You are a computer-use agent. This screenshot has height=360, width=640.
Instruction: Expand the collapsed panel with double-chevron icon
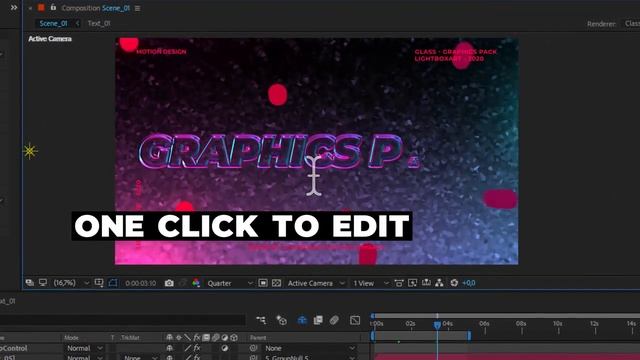[x=14, y=7]
